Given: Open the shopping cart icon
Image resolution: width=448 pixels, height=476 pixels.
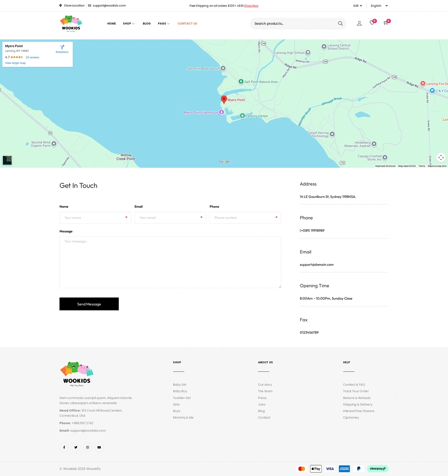Looking at the screenshot, I should coord(386,23).
